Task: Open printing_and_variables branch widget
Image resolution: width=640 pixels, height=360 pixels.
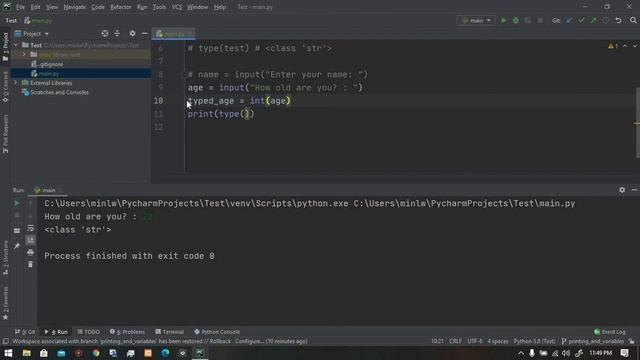Action: [593, 341]
